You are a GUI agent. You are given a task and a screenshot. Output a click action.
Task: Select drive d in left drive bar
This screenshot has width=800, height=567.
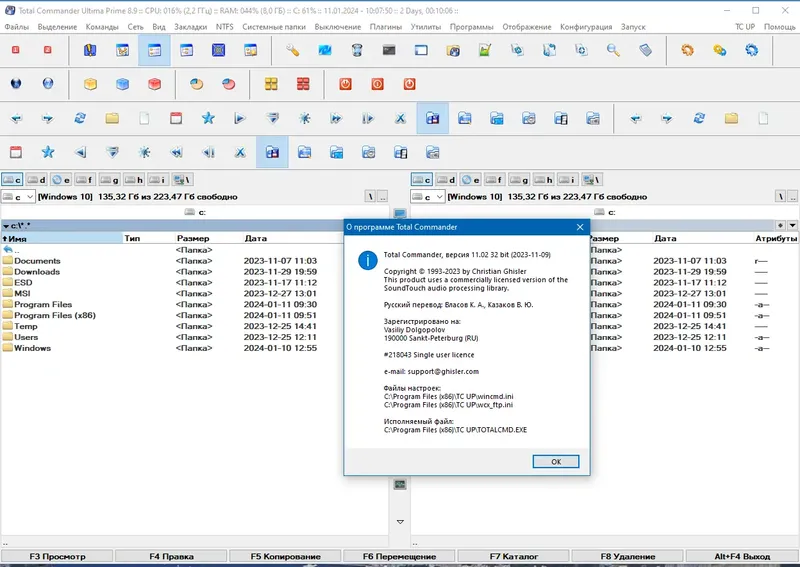click(36, 180)
